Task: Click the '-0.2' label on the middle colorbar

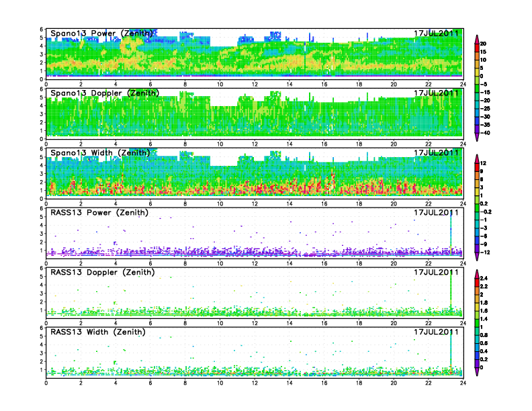Action: pos(486,212)
